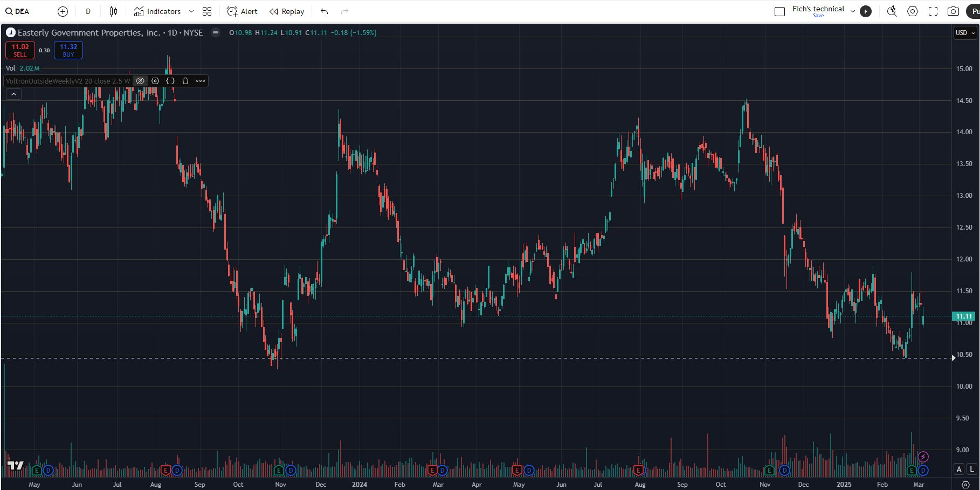Click the 11.02 SELL button

pyautogui.click(x=20, y=50)
